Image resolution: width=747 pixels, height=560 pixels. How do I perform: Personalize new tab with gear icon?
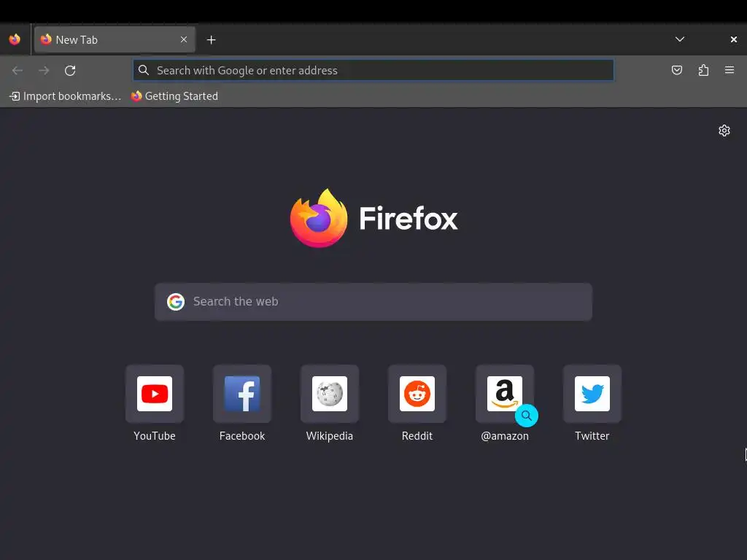[724, 131]
